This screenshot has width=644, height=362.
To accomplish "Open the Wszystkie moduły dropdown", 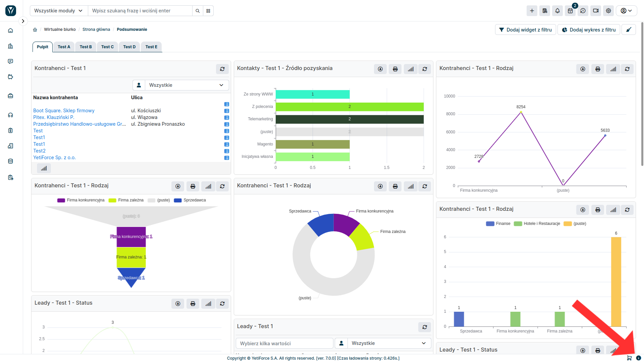I will click(59, 11).
